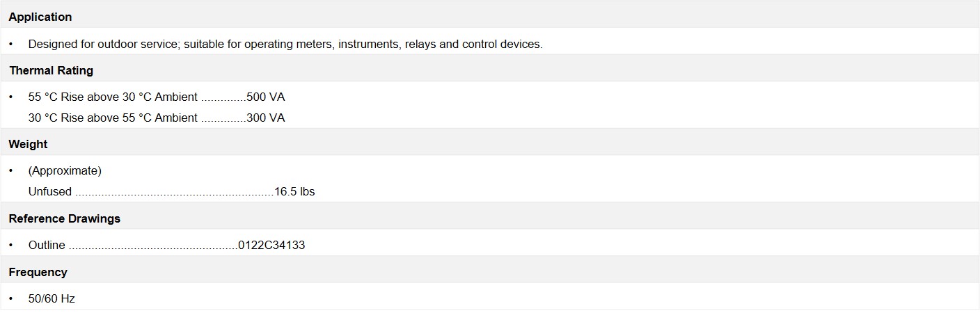Image resolution: width=980 pixels, height=313 pixels.
Task: Click the '55 °C Rise above 30 °C Ambient' line
Action: (113, 97)
